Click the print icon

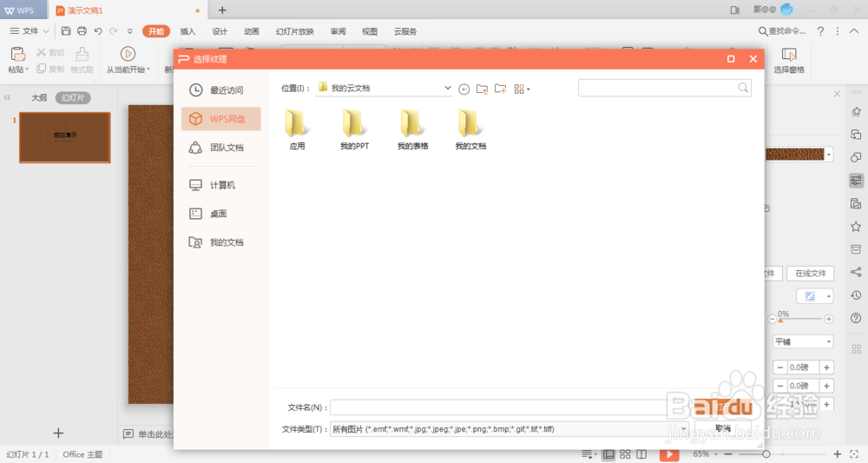tap(82, 31)
